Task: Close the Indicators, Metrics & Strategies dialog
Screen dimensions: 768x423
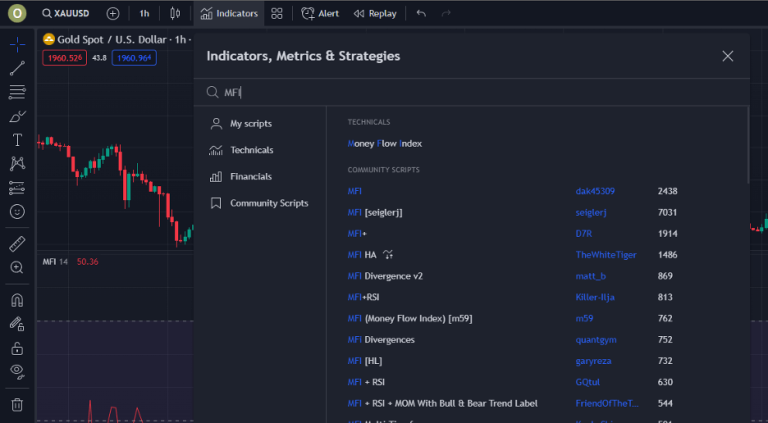Action: [728, 56]
